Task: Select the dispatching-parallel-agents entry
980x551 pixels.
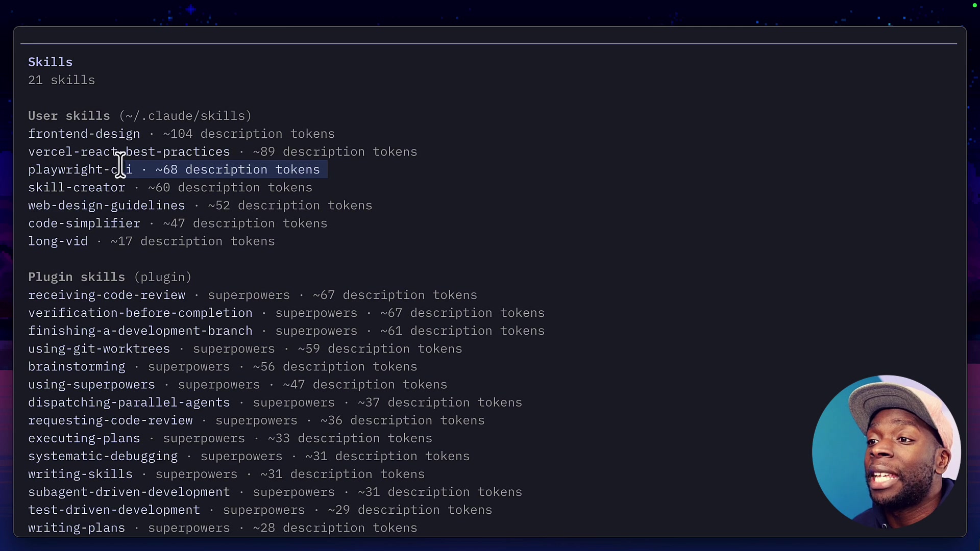Action: point(129,403)
